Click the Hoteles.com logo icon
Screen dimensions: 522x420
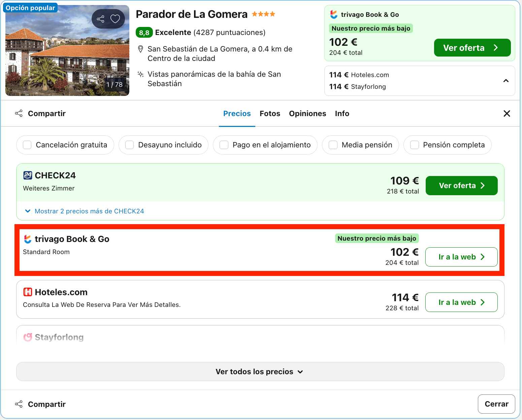tap(28, 292)
